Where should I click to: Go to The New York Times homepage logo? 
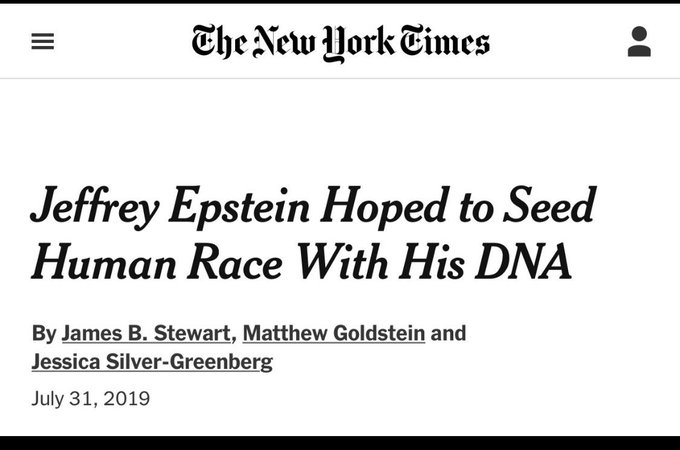(x=341, y=42)
